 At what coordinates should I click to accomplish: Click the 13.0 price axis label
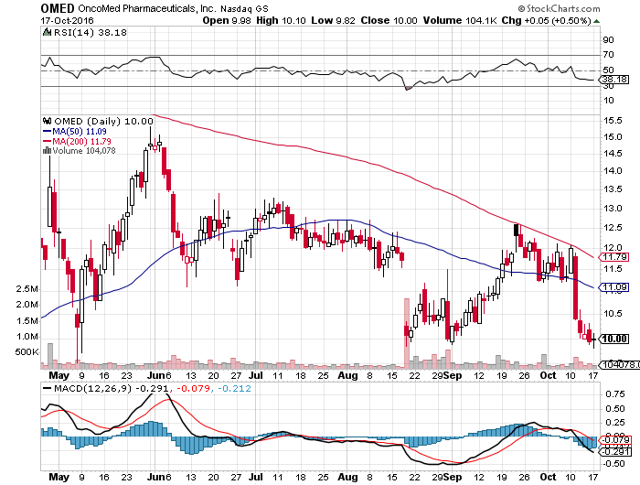tap(613, 209)
